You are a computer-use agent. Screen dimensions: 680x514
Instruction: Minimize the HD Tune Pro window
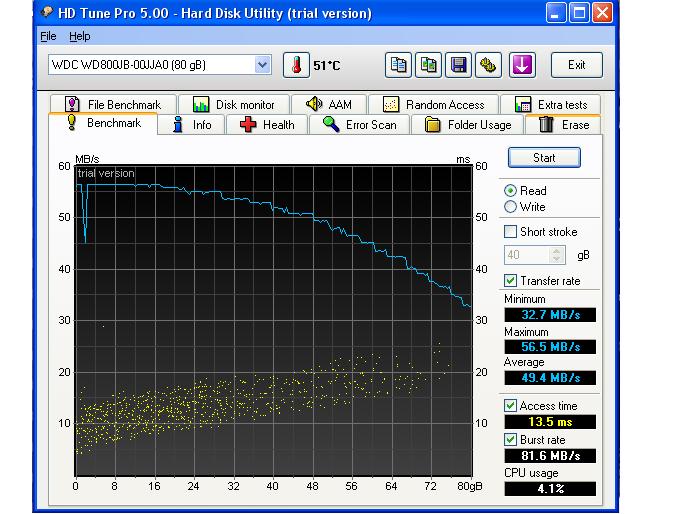[x=556, y=13]
